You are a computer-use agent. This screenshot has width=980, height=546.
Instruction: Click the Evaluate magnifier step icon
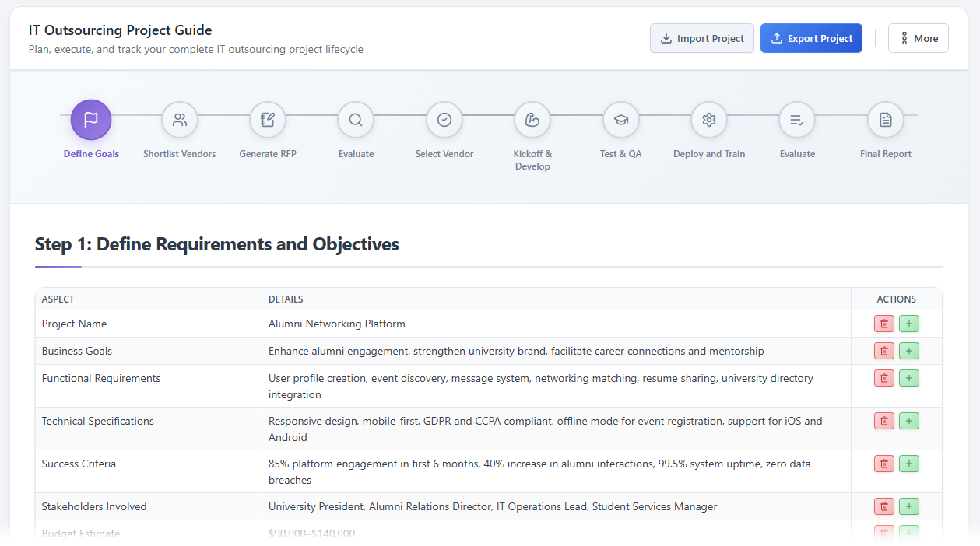356,119
